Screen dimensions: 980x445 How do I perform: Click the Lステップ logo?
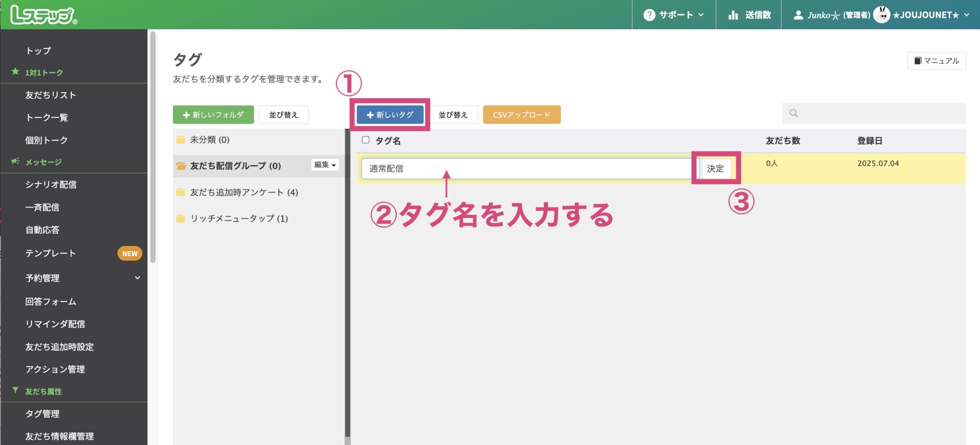tap(44, 15)
